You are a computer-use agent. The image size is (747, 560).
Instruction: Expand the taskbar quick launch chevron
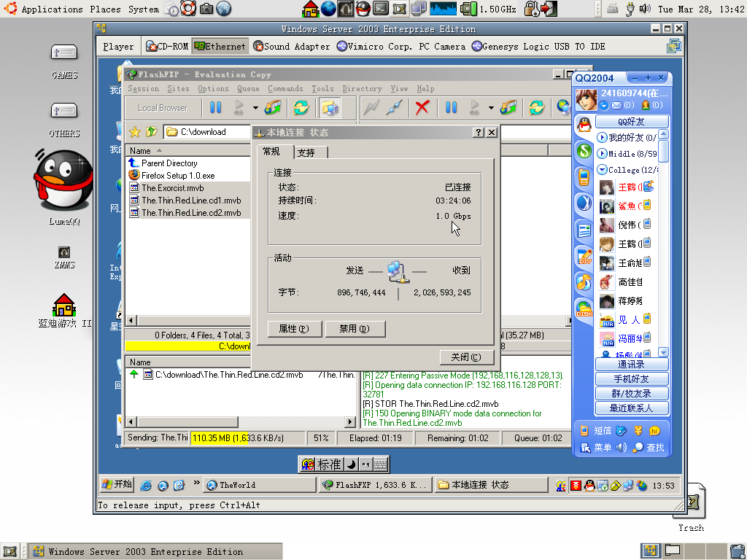[196, 483]
